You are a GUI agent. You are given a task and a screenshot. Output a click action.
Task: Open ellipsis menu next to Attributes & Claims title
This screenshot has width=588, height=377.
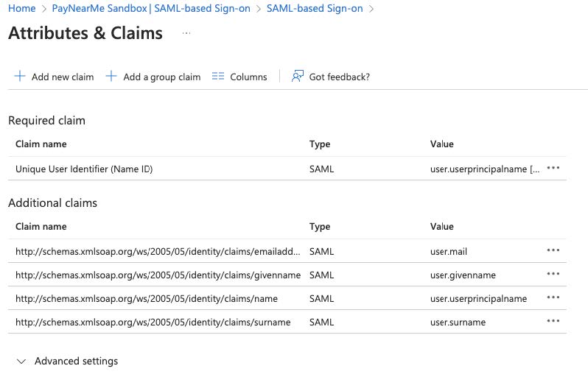pos(186,33)
